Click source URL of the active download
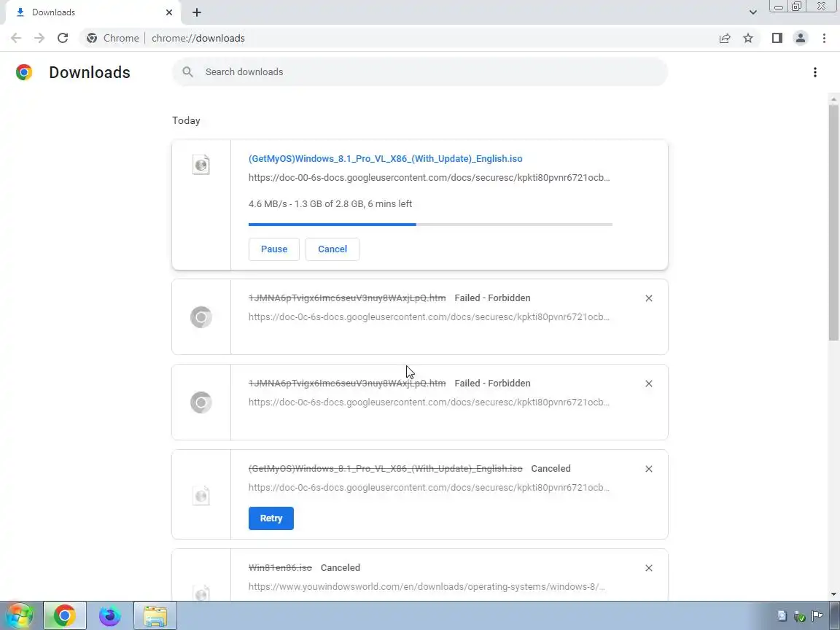 [429, 177]
